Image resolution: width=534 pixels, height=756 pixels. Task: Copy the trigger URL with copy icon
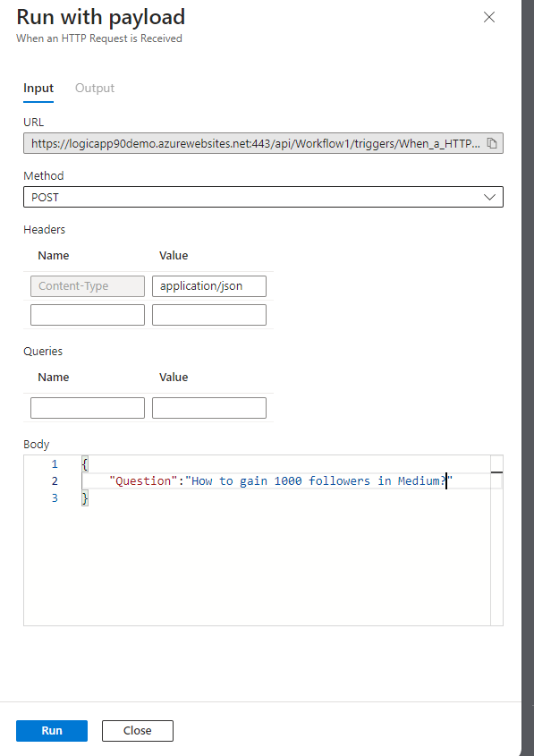tap(492, 143)
